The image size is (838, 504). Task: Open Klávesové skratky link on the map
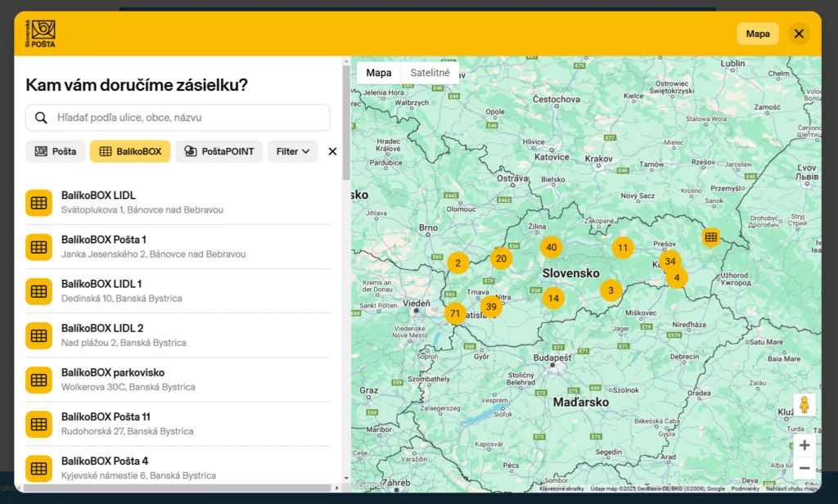[x=561, y=488]
